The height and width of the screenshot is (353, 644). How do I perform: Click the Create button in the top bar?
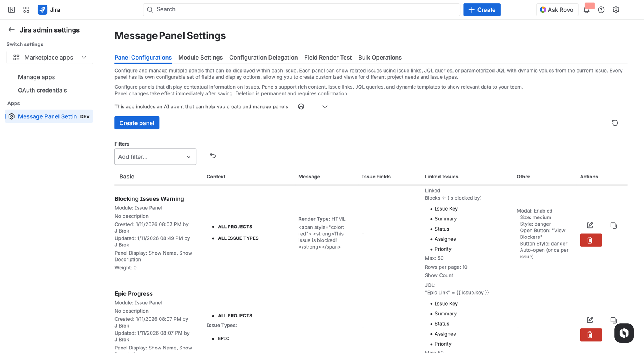pyautogui.click(x=481, y=9)
